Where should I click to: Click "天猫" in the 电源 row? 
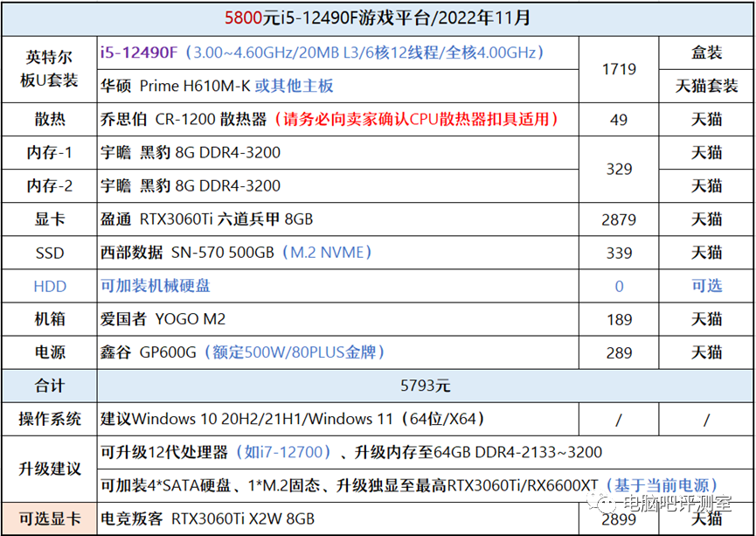[x=706, y=352]
